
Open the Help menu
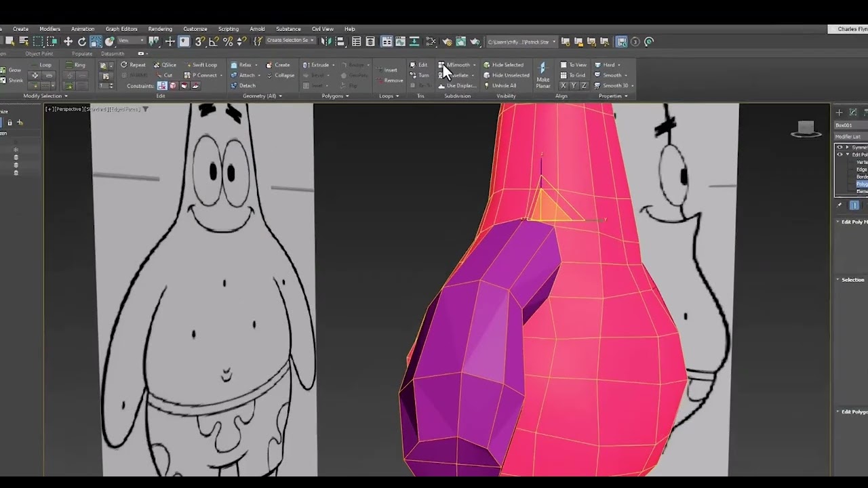[x=349, y=29]
